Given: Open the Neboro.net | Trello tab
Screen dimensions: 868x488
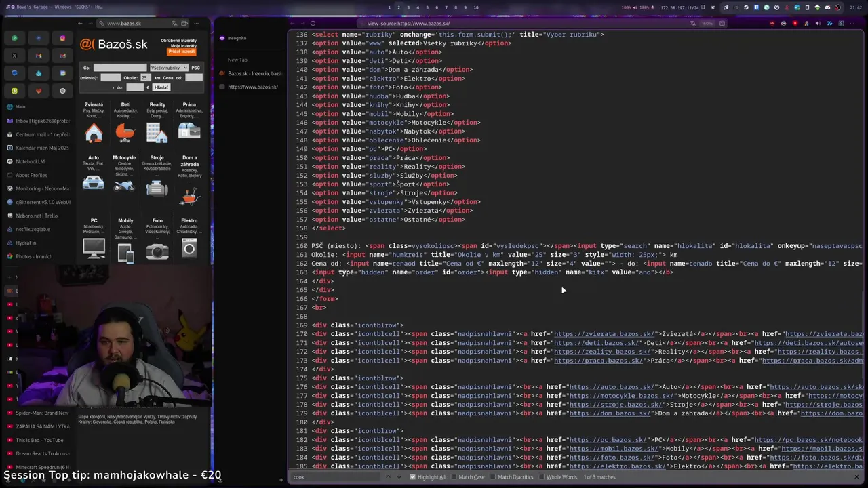Looking at the screenshot, I should click(x=39, y=216).
